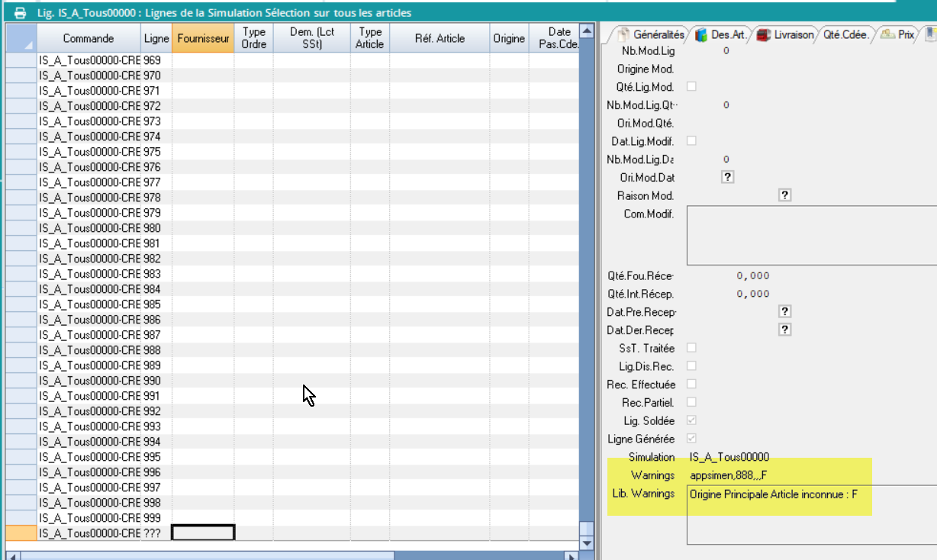The width and height of the screenshot is (937, 560).
Task: Open the Ori.Mod.Dat question mark lookup
Action: point(727,177)
